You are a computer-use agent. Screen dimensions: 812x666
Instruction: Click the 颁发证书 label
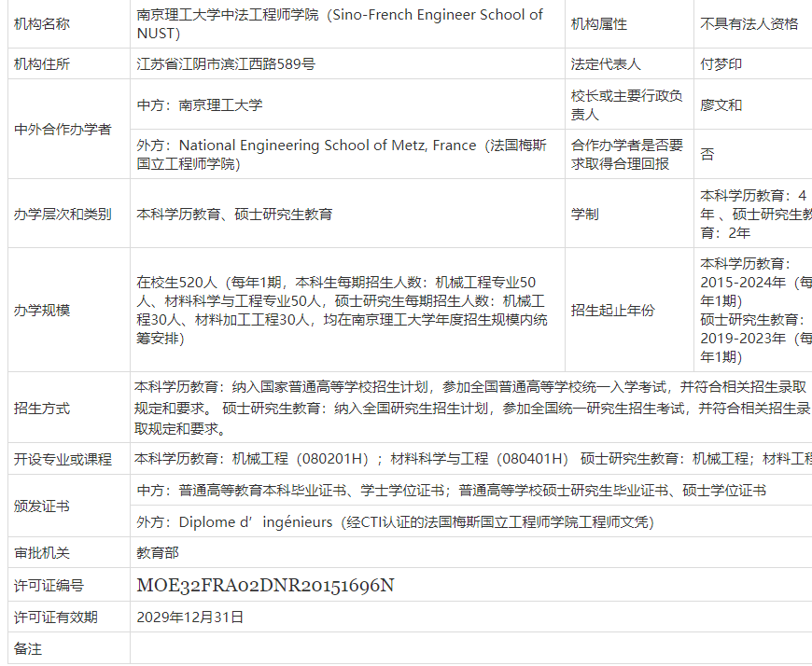[x=41, y=506]
